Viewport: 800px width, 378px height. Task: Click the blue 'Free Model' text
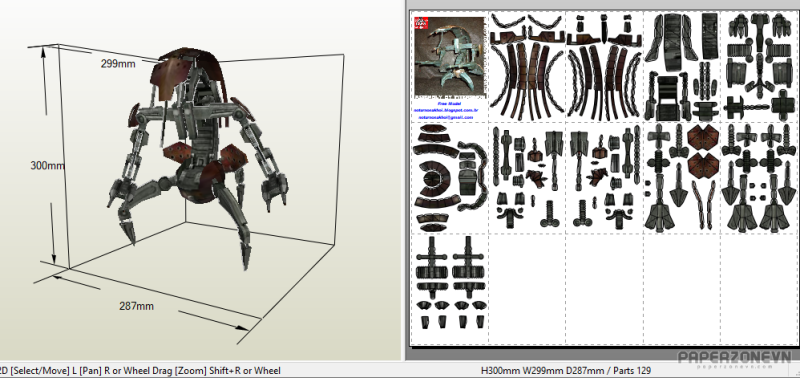(x=449, y=104)
